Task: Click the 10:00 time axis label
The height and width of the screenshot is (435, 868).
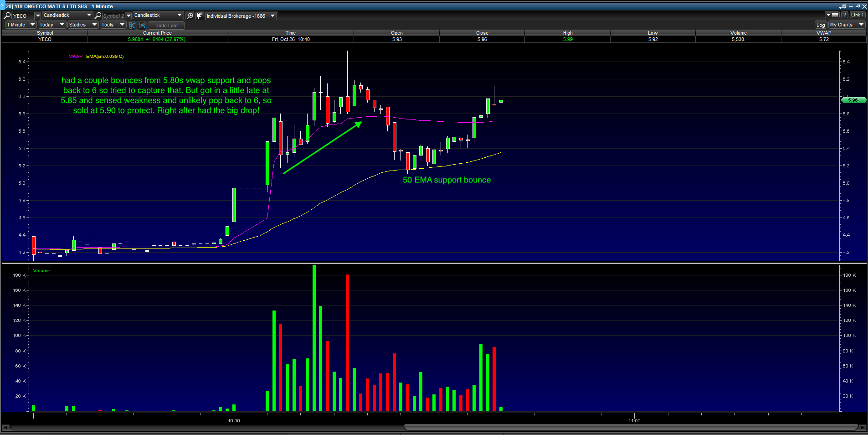Action: pyautogui.click(x=234, y=420)
